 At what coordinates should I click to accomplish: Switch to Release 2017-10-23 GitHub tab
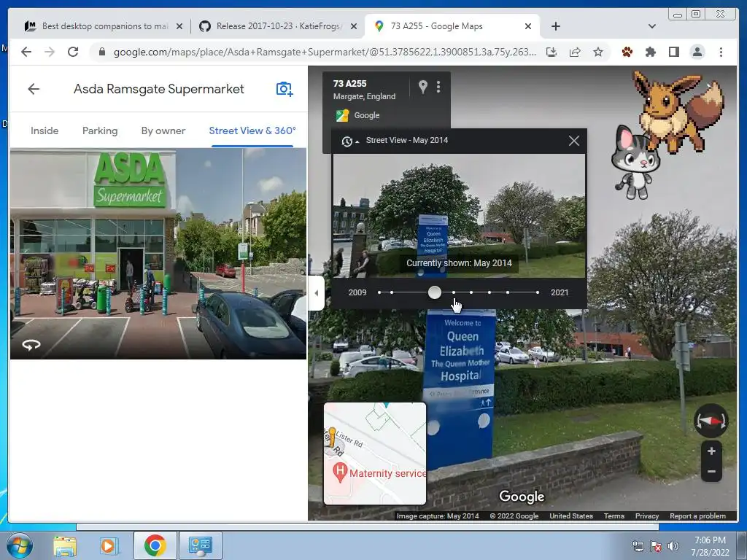click(x=278, y=26)
